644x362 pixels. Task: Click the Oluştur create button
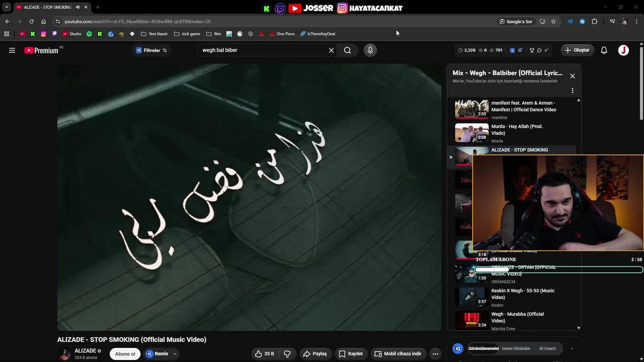(577, 50)
